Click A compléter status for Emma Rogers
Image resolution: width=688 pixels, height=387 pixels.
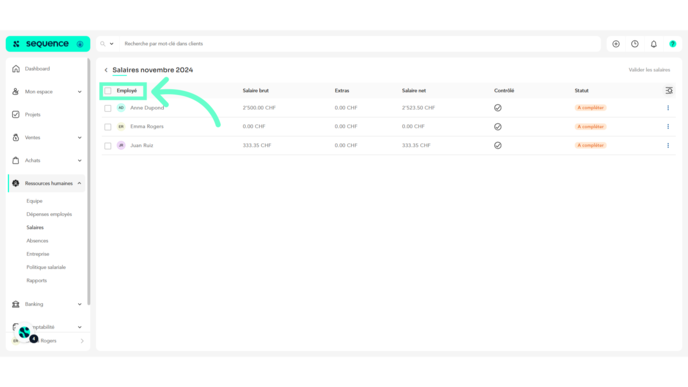(x=591, y=127)
